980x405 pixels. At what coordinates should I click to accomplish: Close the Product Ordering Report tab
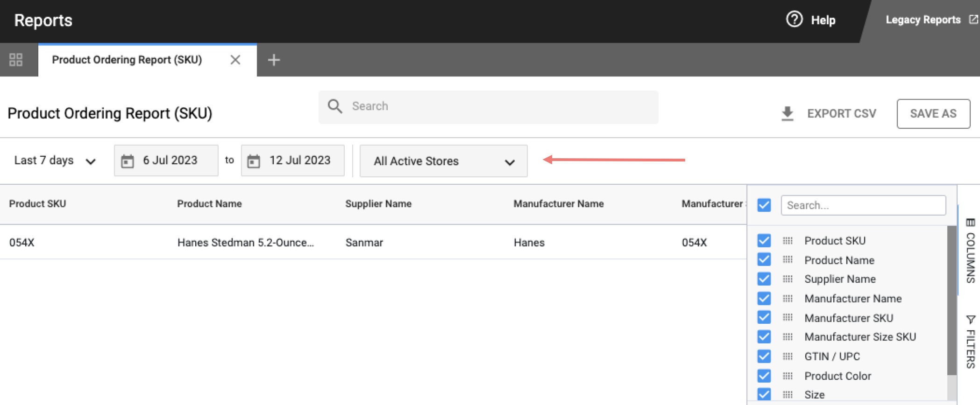(x=235, y=60)
